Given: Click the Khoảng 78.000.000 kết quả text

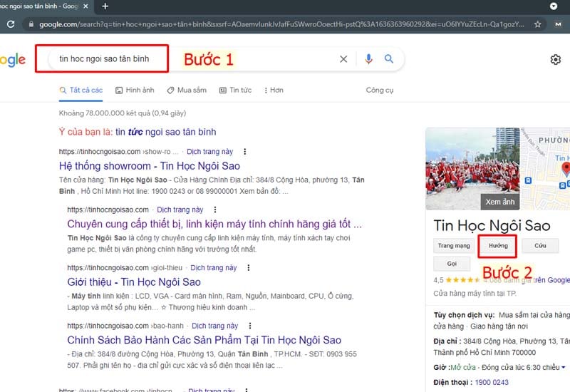Looking at the screenshot, I should (x=123, y=113).
